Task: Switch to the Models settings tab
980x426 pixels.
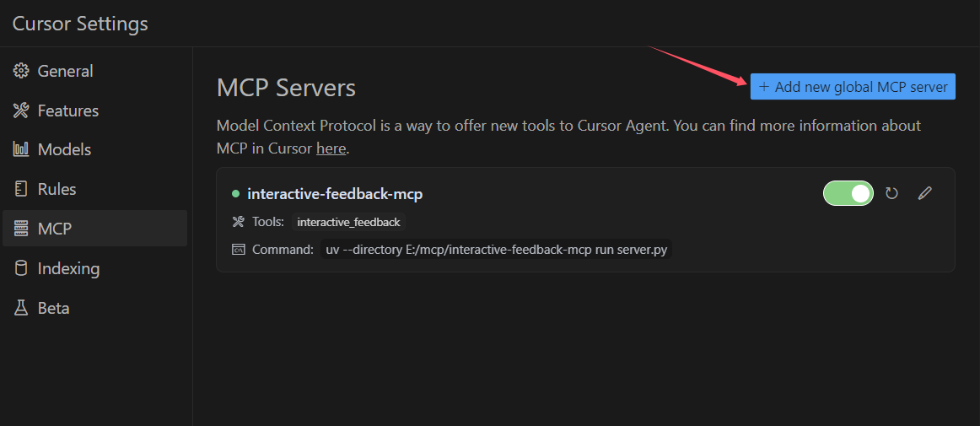Action: click(x=95, y=149)
